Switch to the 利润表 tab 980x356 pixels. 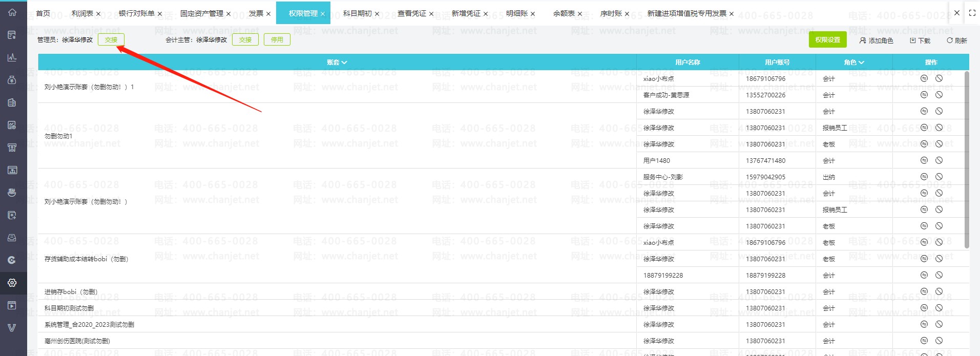(x=82, y=13)
